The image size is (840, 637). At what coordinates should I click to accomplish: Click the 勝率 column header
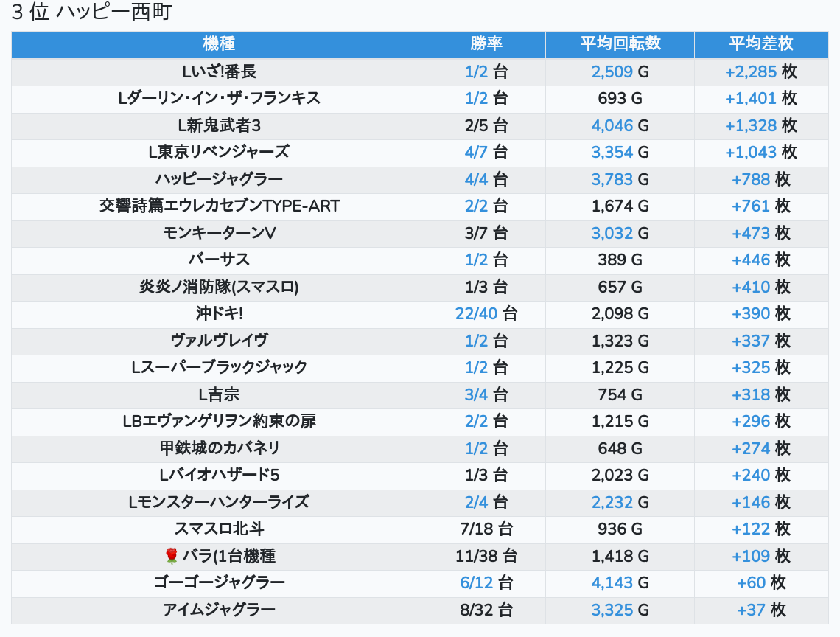pos(486,43)
